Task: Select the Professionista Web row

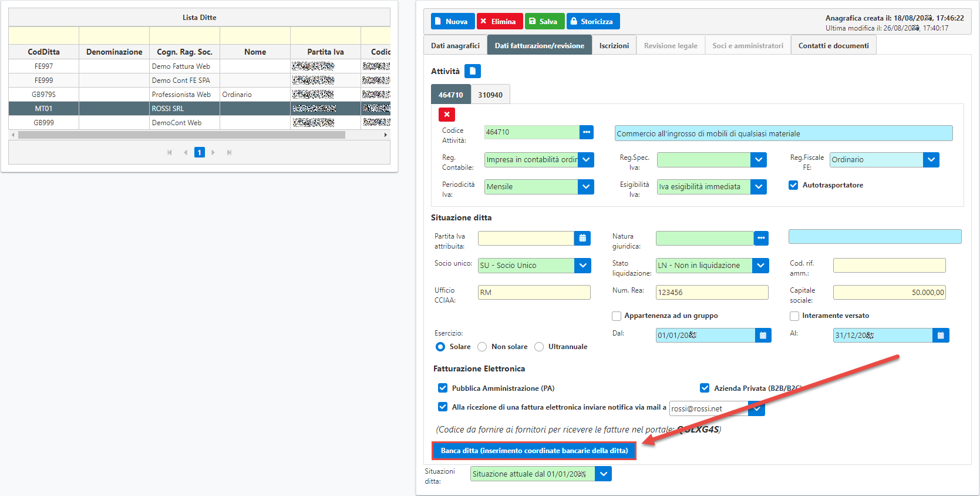Action: (200, 95)
